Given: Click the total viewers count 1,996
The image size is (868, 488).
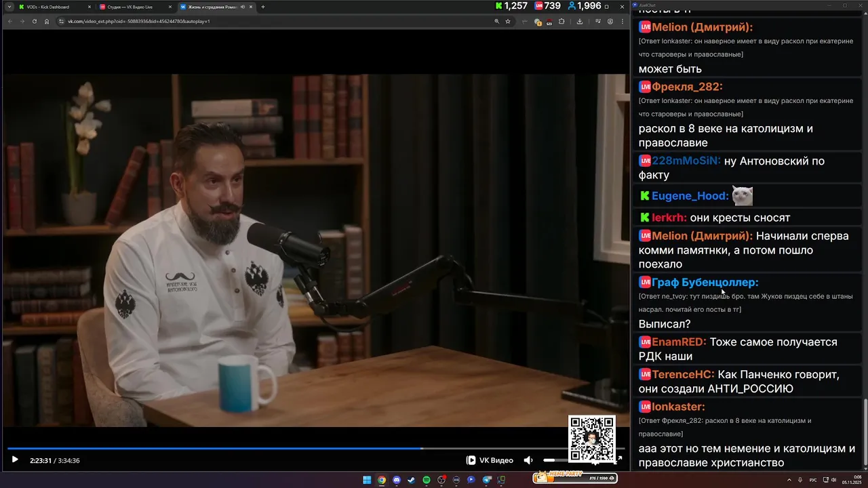Looking at the screenshot, I should pos(585,6).
